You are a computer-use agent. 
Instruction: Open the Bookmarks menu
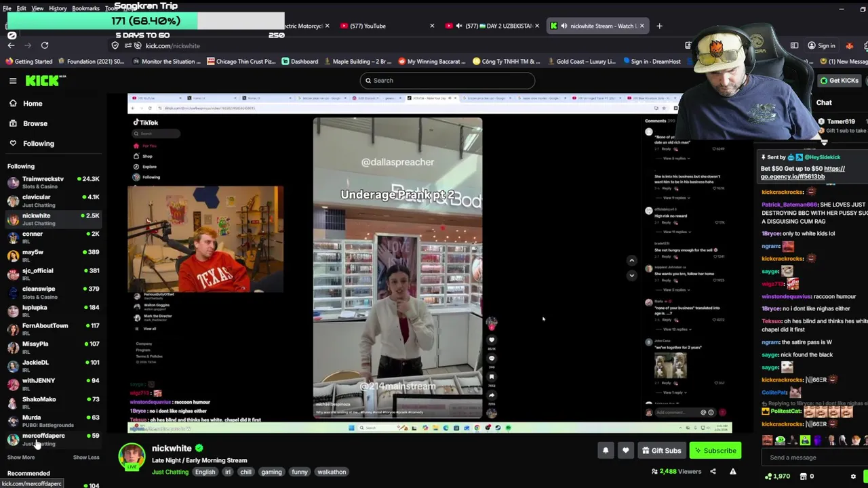pyautogui.click(x=85, y=8)
